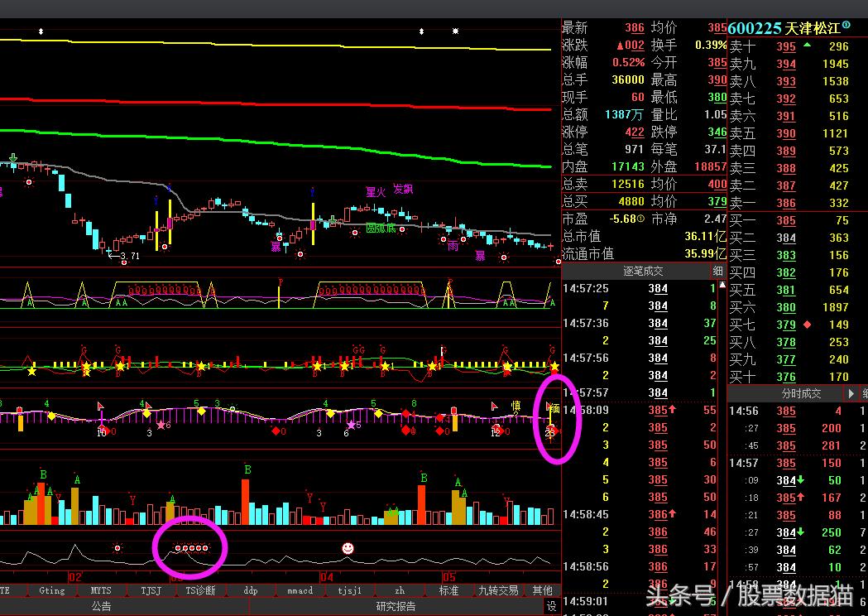Click the 总市值 value 36.11亿
The height and width of the screenshot is (616, 868).
705,237
